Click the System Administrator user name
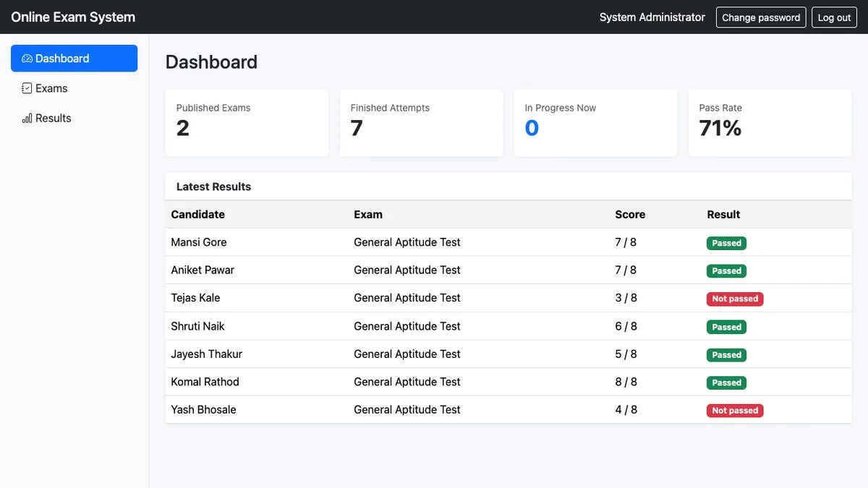868x488 pixels. 652,17
